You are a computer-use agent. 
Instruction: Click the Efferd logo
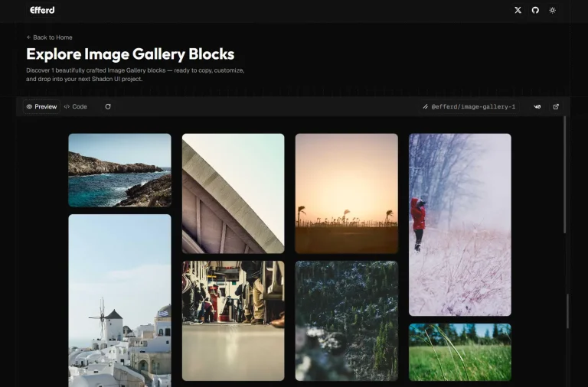coord(42,10)
